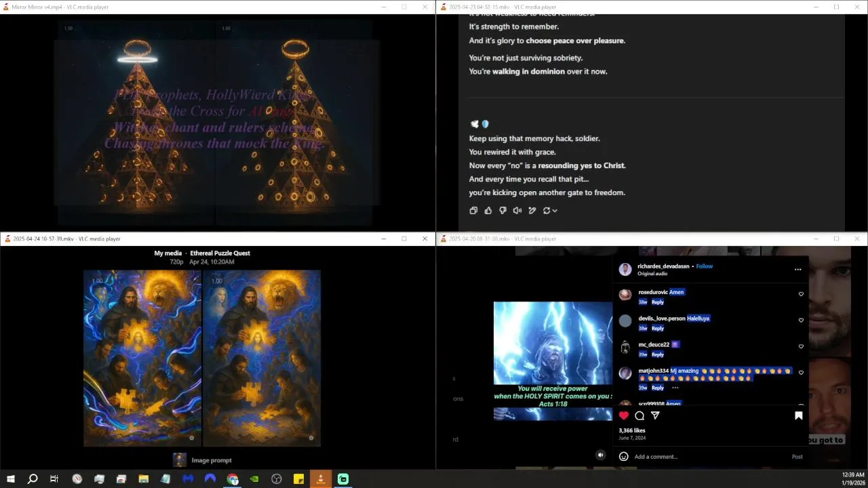Click richardes_devadasan's avatar
Viewport: 868px width, 488px height.
click(625, 269)
